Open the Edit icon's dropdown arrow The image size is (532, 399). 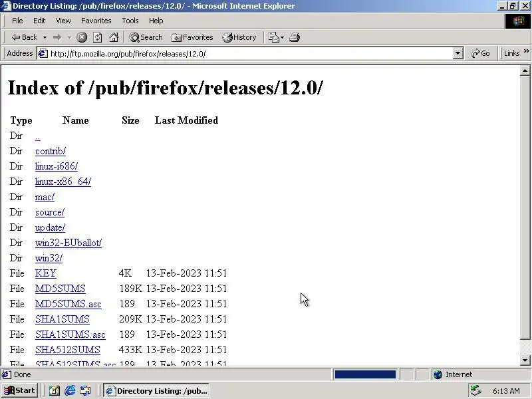tap(282, 37)
